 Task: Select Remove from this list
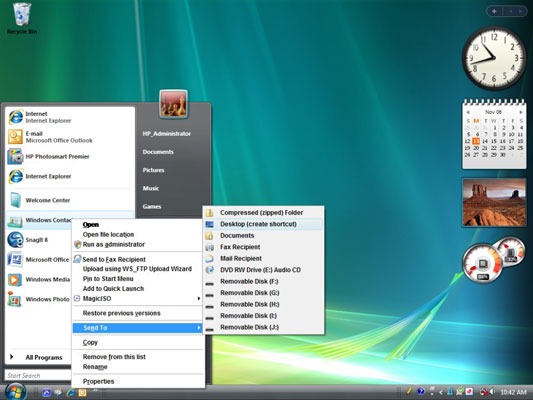click(138, 357)
